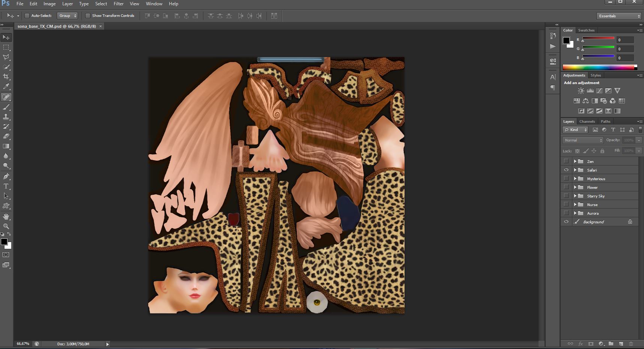Open the Essentials workspace dropdown

click(x=619, y=16)
